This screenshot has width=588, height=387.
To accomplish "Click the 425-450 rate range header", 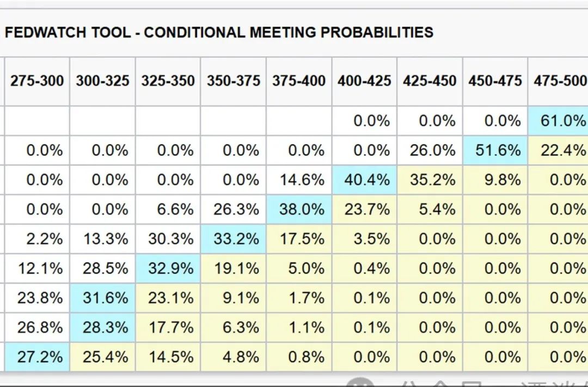I will pyautogui.click(x=430, y=81).
